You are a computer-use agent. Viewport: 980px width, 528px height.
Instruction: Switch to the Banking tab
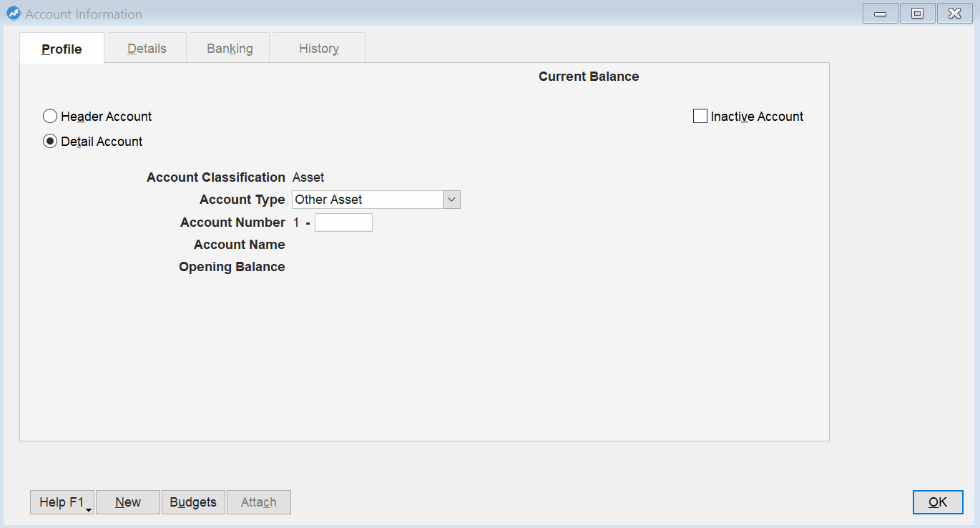(229, 48)
